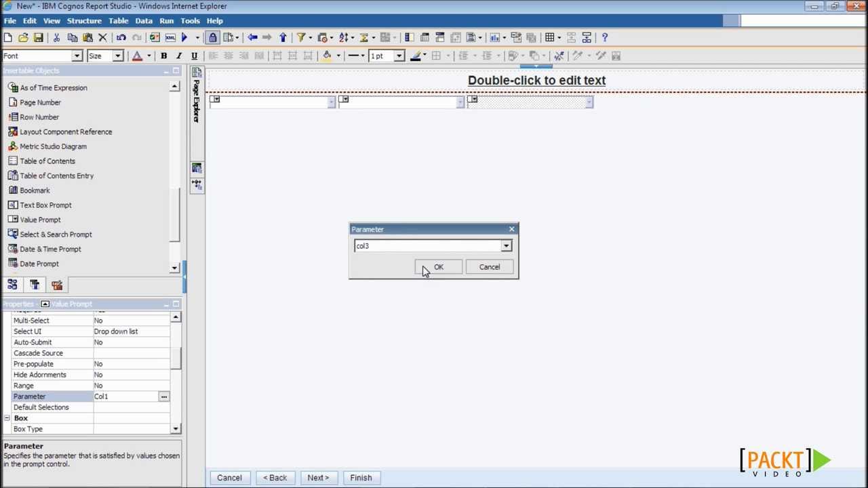Click the border color pencil swatch
This screenshot has height=488, width=868.
click(x=416, y=56)
